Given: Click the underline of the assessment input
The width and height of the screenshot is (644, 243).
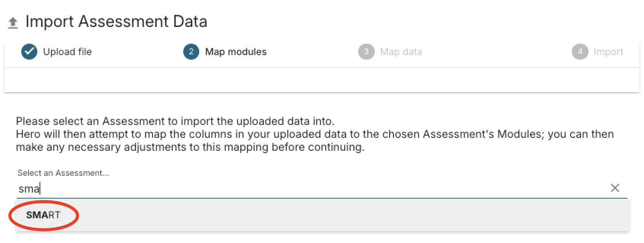Looking at the screenshot, I should (322, 198).
